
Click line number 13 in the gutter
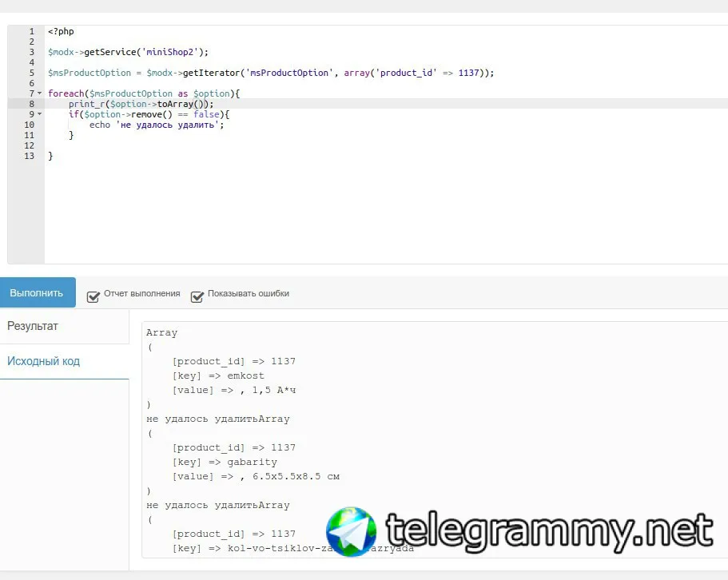pos(30,156)
